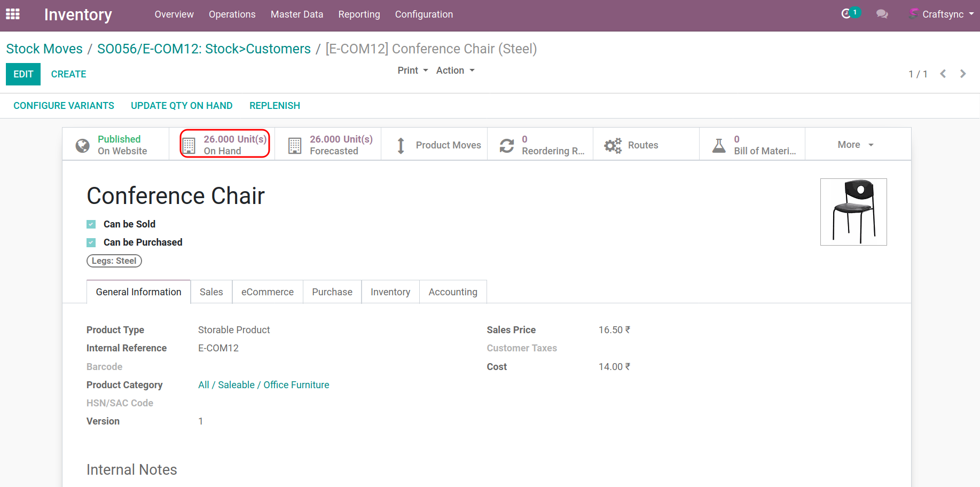This screenshot has height=487, width=980.
Task: Open the Reporting menu
Action: [x=359, y=14]
